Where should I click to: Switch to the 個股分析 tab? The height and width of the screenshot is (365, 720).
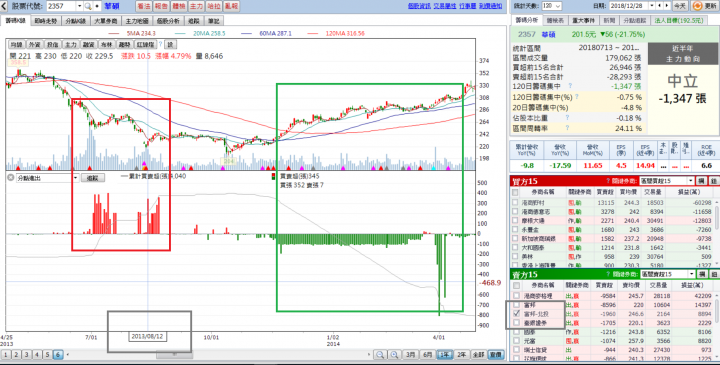(x=168, y=21)
